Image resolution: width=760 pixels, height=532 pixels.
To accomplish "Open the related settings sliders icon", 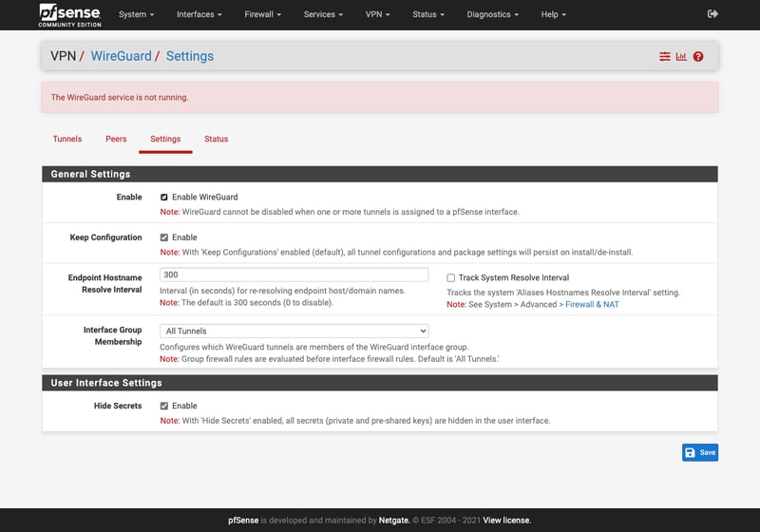I will tap(665, 57).
